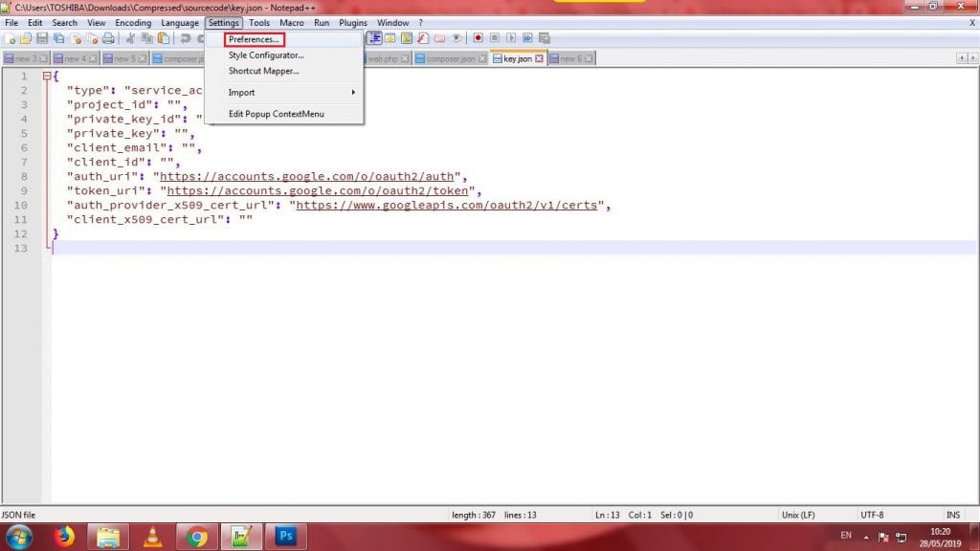This screenshot has height=551, width=980.
Task: Click the Open file toolbar icon
Action: pos(26,38)
